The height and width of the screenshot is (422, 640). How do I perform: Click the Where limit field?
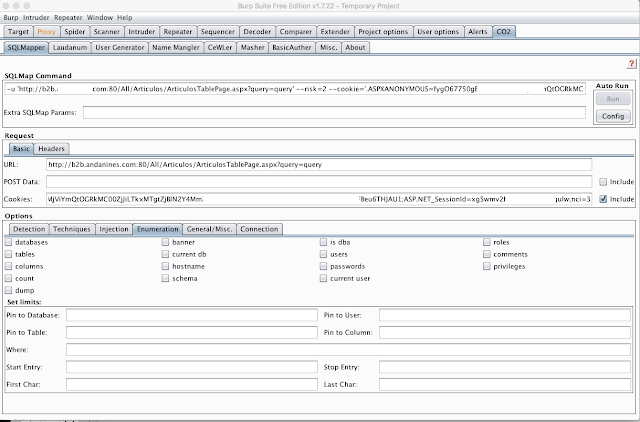pyautogui.click(x=348, y=350)
